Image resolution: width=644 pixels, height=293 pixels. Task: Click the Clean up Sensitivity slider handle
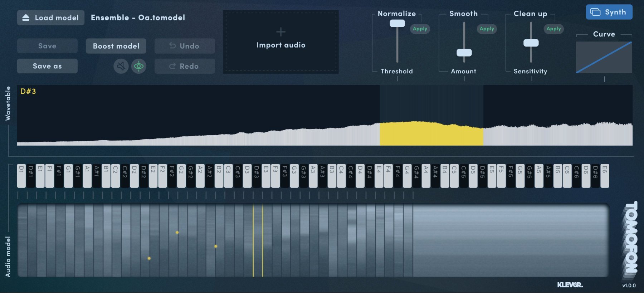pos(531,43)
